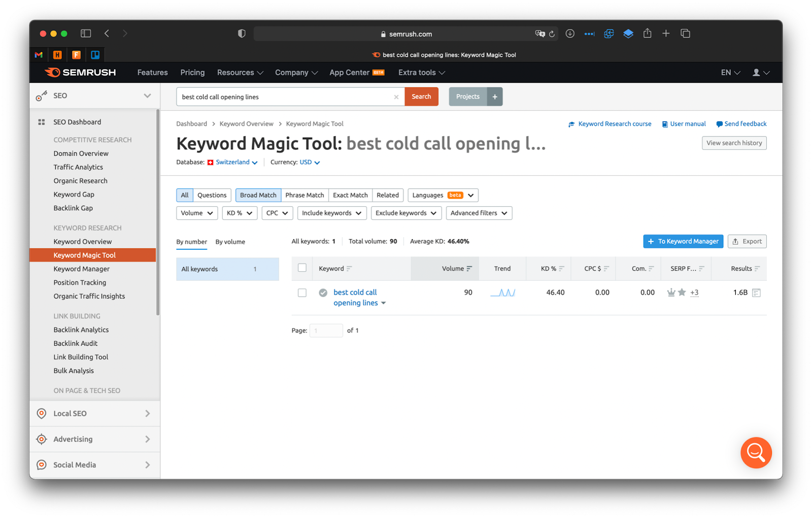Reload the page with refresh icon

pos(552,34)
